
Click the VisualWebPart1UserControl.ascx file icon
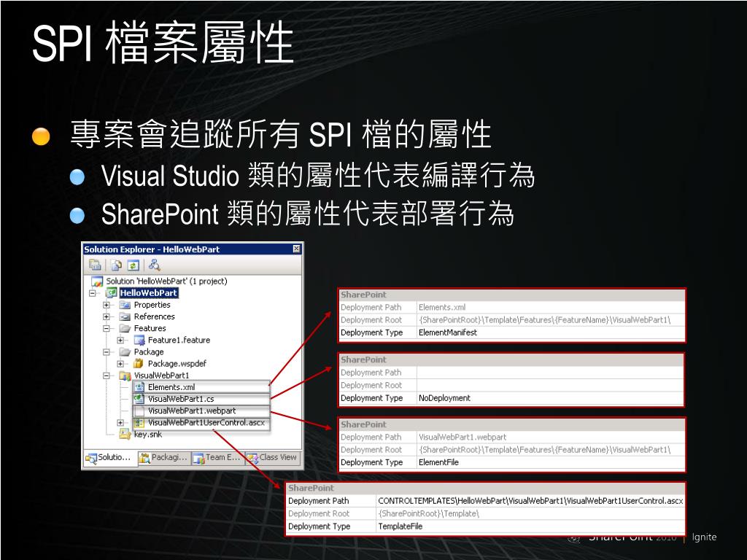139,422
